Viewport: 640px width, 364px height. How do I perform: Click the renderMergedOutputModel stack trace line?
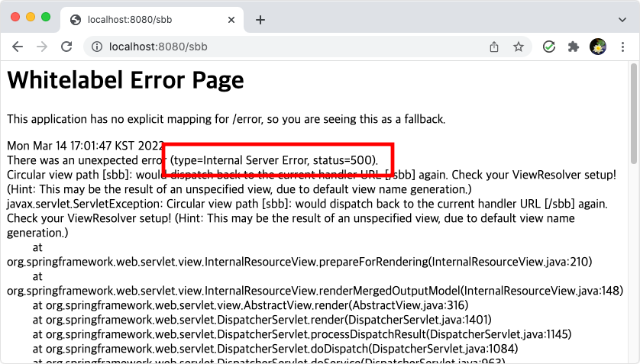tap(315, 291)
